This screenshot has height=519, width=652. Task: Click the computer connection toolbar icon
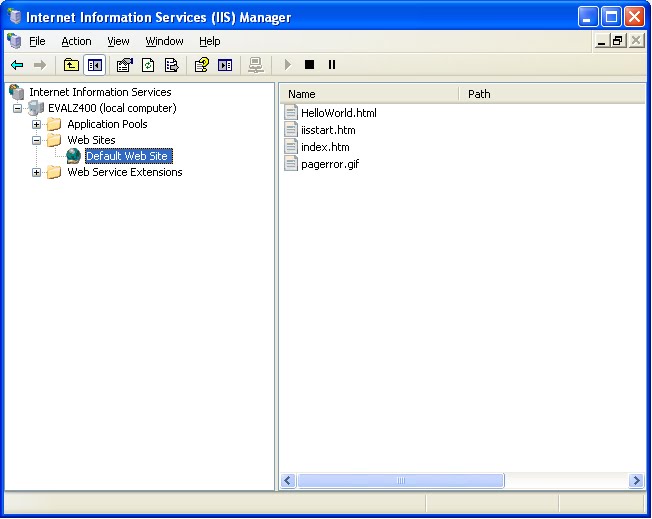(x=255, y=65)
